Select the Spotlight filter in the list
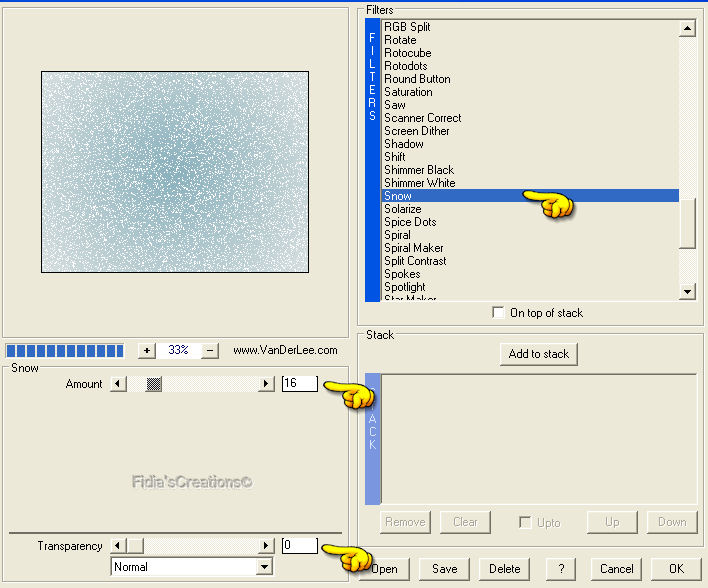This screenshot has width=708, height=588. pos(404,287)
